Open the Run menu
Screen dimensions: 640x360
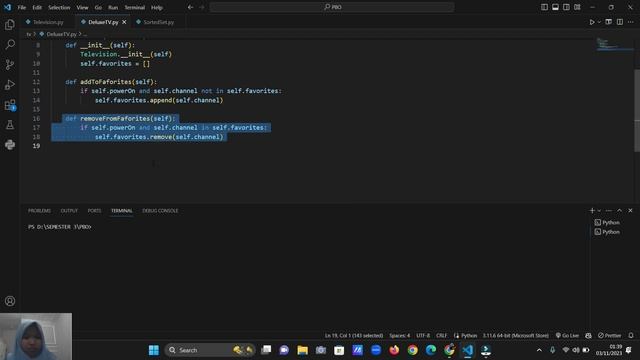[113, 7]
